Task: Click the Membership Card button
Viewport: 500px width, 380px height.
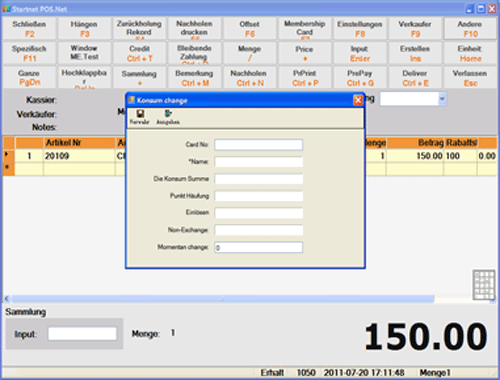Action: coord(305,29)
